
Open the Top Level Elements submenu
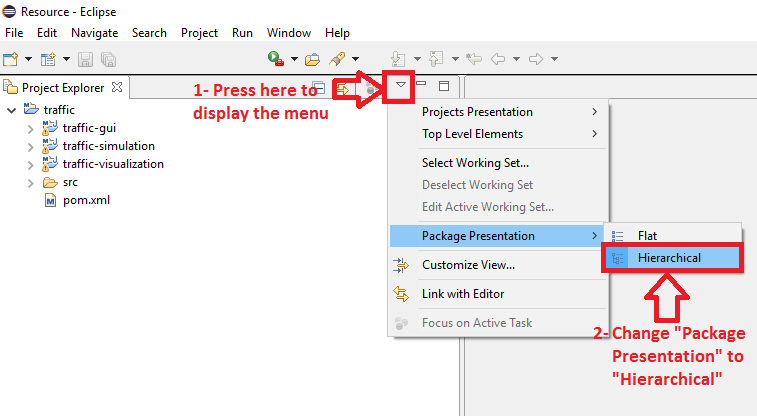(498, 134)
